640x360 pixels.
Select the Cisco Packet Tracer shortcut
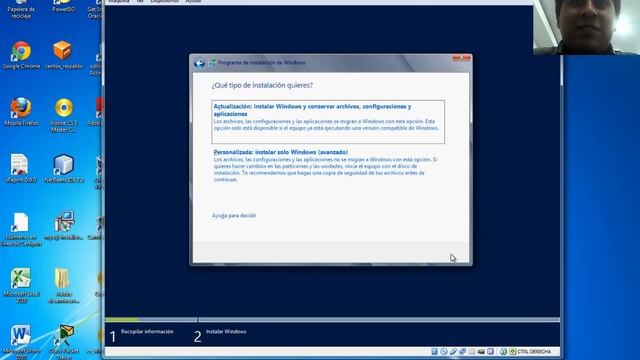[x=64, y=342]
